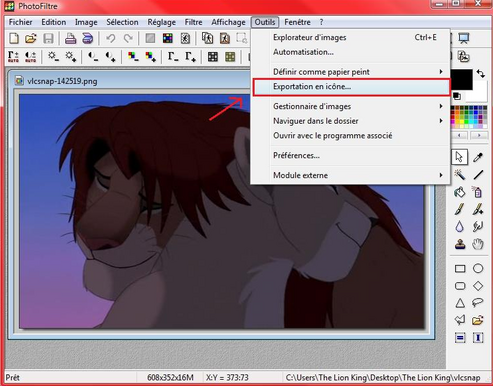Screen dimensions: 493x386
Task: Click the Auto levels icon
Action: point(13,57)
